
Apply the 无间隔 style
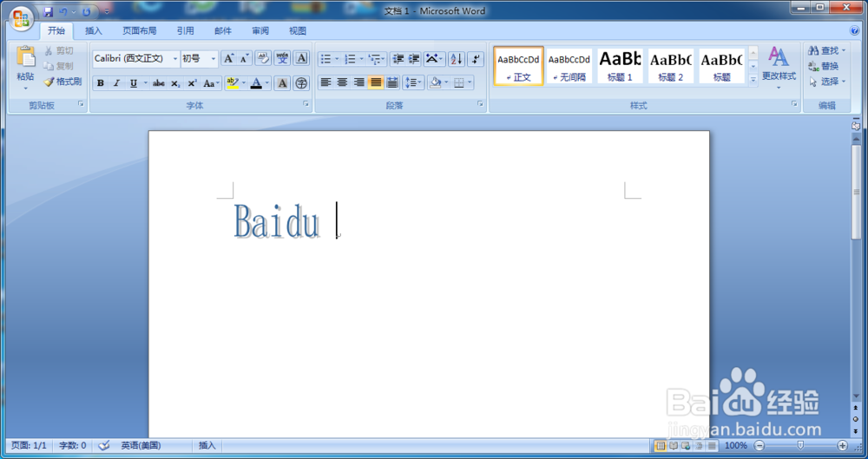pos(569,66)
